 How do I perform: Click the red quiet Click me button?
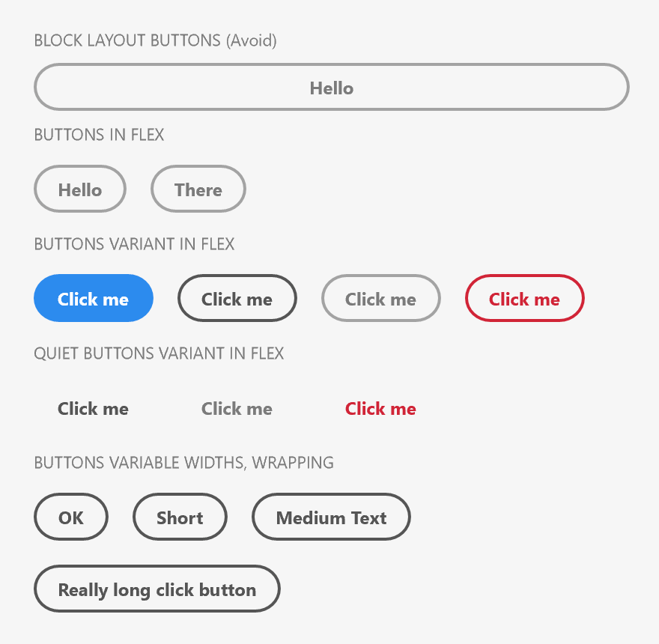coord(380,409)
